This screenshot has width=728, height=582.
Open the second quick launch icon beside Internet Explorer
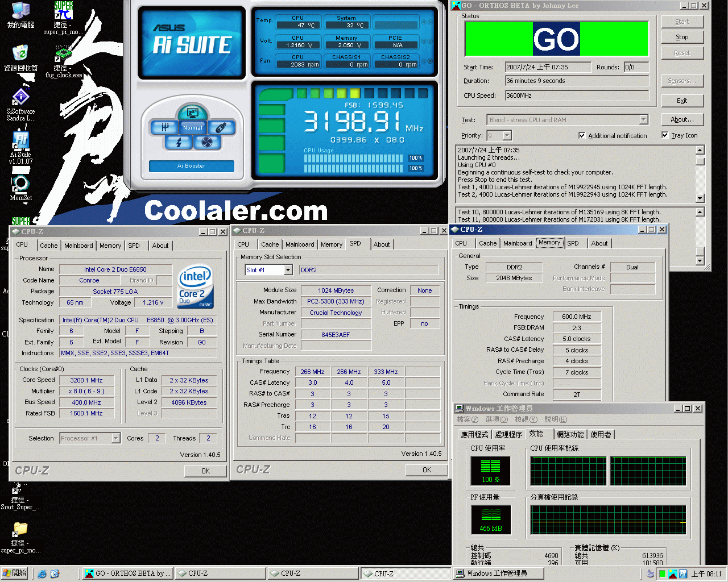click(55, 574)
